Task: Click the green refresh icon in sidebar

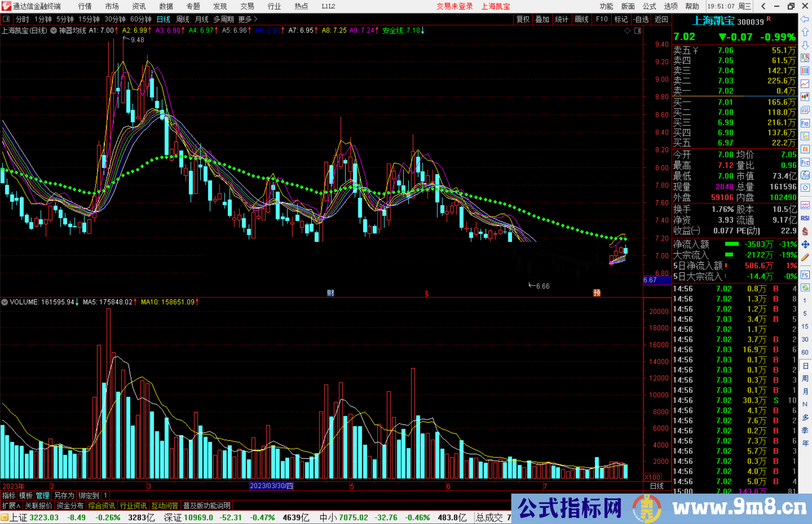Action: (805, 288)
